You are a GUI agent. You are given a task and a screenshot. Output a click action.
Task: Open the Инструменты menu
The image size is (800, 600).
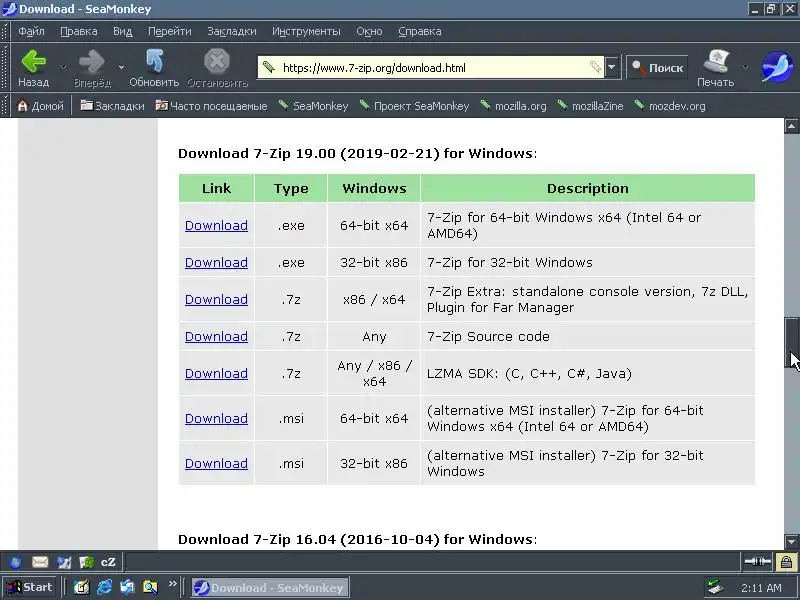coord(306,31)
